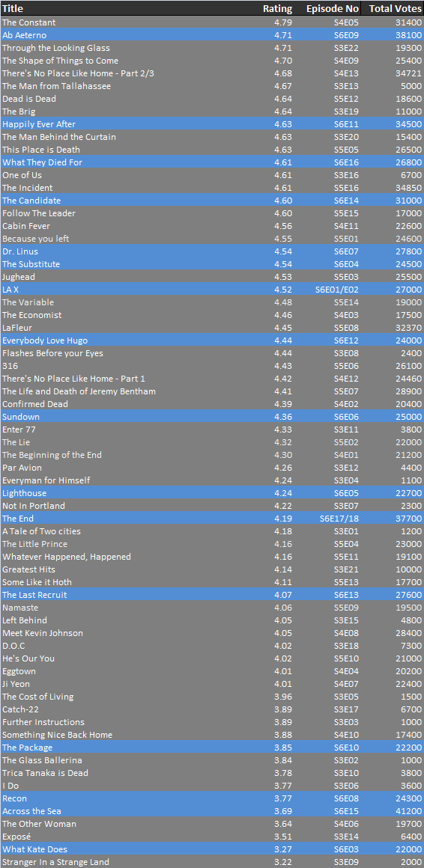This screenshot has width=424, height=868.
Task: Click Stranger In a Strange Land title
Action: point(56,863)
